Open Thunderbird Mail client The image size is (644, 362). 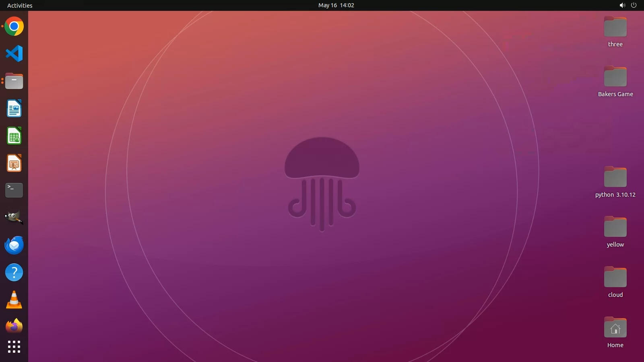coord(14,245)
